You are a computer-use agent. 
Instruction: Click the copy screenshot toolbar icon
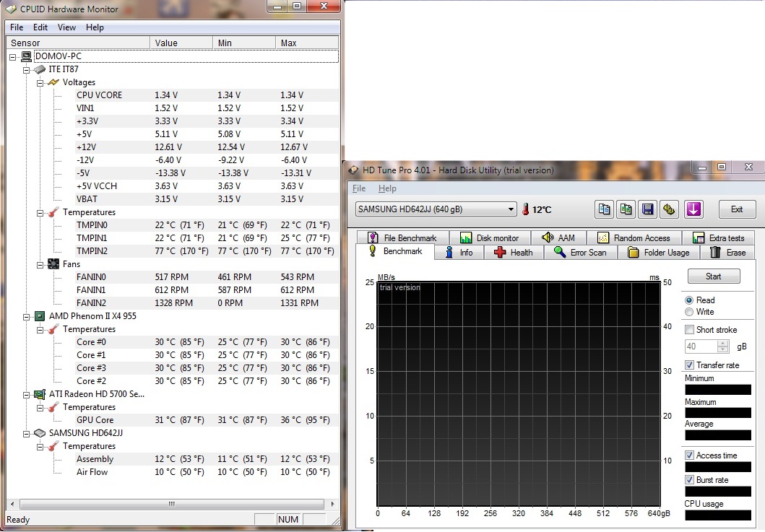[626, 209]
